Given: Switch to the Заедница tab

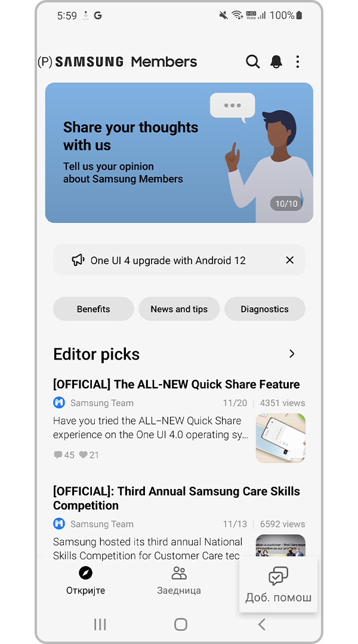Looking at the screenshot, I should coord(179,581).
